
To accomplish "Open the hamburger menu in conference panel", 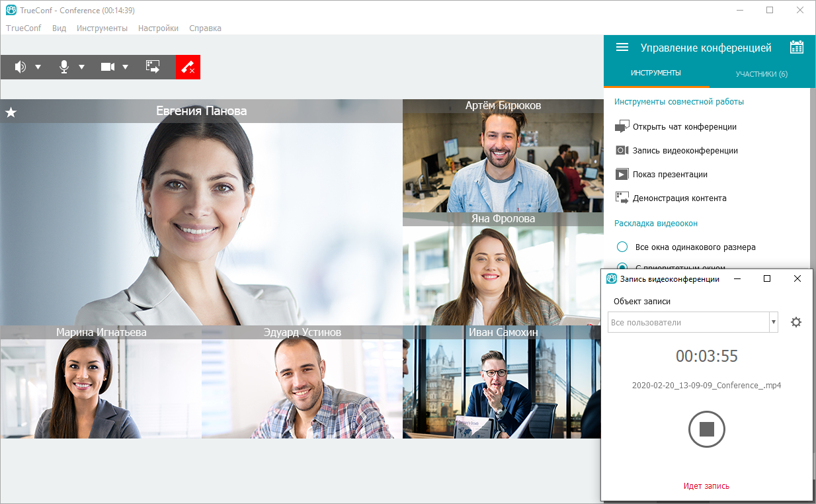I will (622, 48).
